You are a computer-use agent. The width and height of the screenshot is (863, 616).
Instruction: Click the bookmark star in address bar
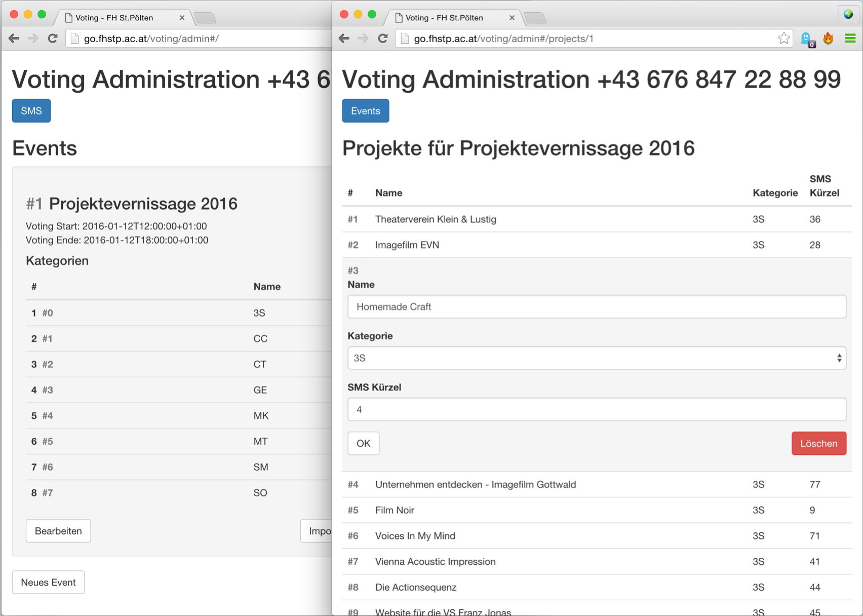point(783,38)
